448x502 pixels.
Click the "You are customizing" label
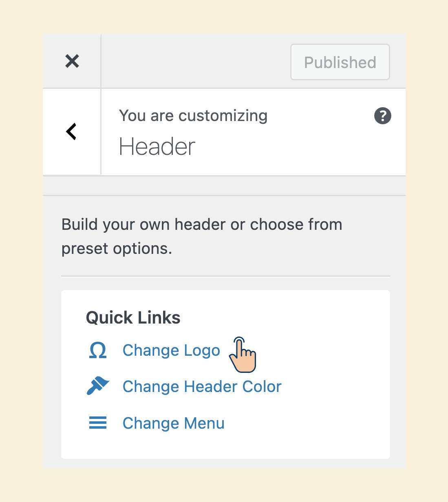click(193, 116)
